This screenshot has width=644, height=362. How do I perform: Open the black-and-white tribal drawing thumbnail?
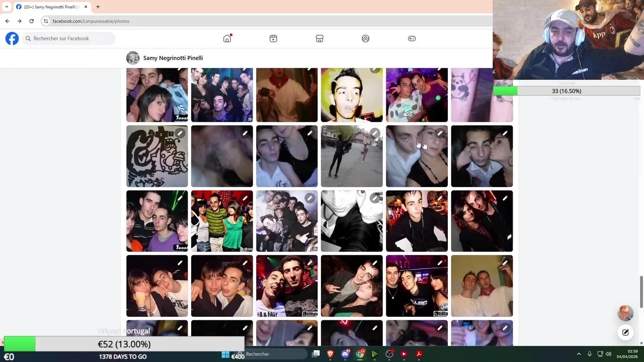(x=157, y=156)
